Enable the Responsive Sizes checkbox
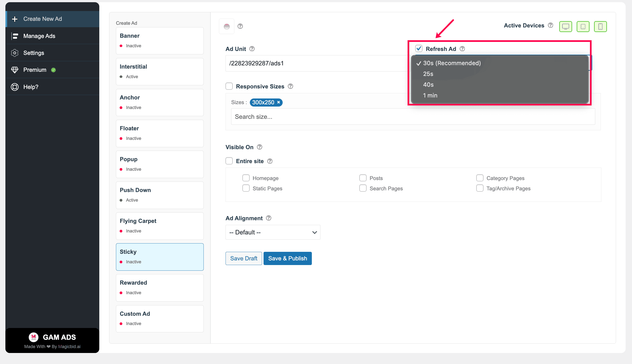 [x=229, y=86]
